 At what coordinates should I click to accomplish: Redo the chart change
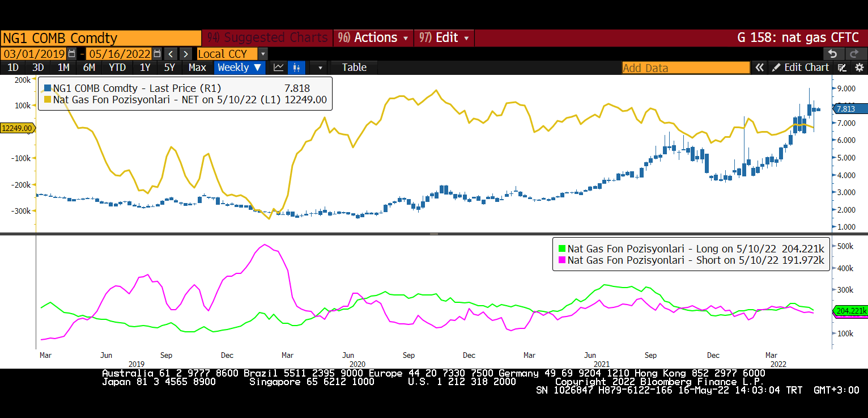point(855,54)
